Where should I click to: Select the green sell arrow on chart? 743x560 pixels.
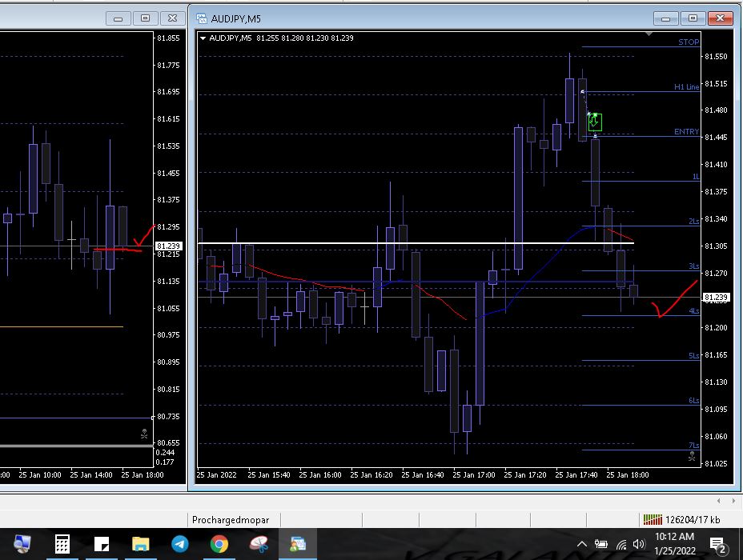[594, 122]
